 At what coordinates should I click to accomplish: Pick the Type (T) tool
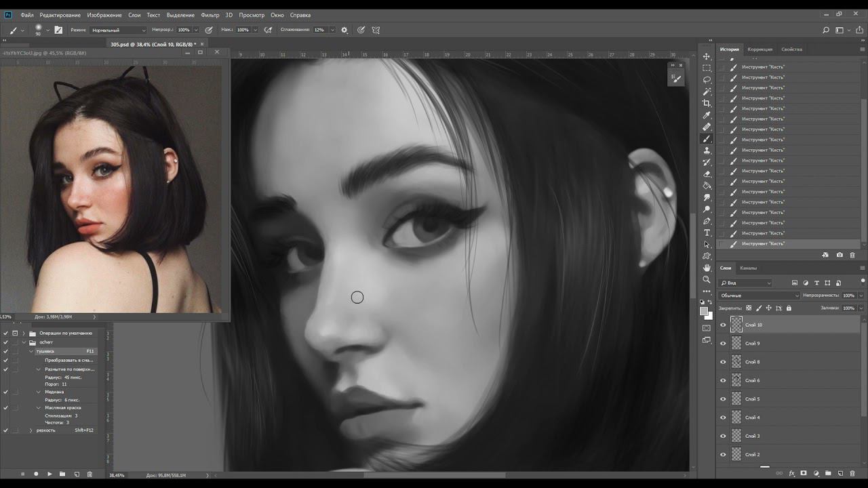pyautogui.click(x=707, y=232)
